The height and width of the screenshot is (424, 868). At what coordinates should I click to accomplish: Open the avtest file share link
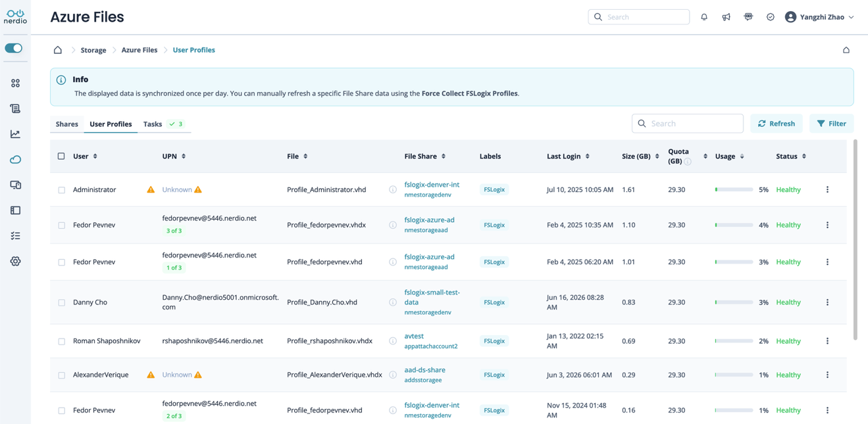414,336
